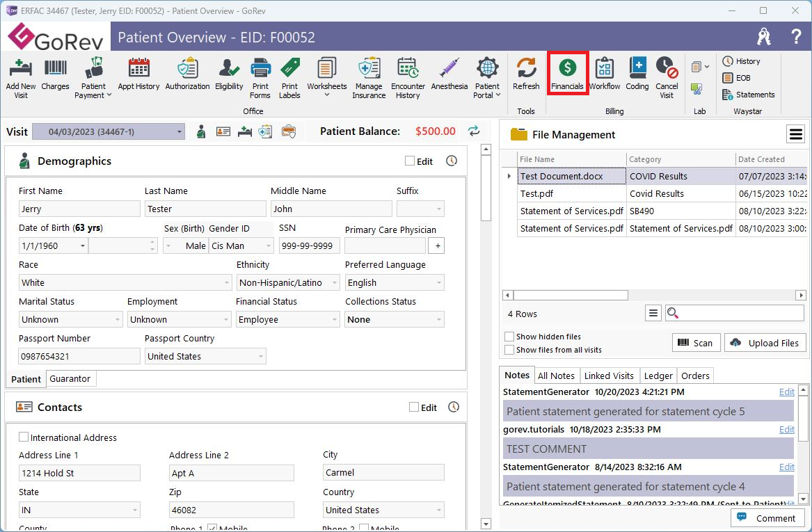This screenshot has width=812, height=532.
Task: Click Print Labels tag icon
Action: pos(289,76)
